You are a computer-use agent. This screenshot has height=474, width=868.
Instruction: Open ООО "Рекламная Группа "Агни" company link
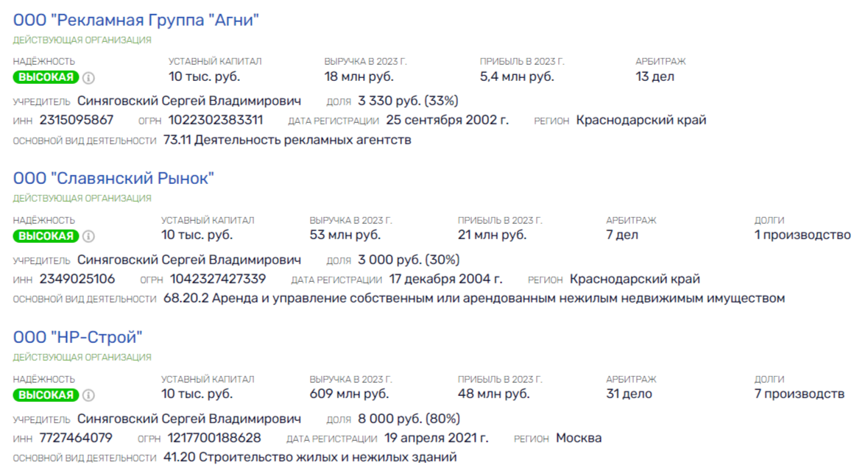coord(135,21)
